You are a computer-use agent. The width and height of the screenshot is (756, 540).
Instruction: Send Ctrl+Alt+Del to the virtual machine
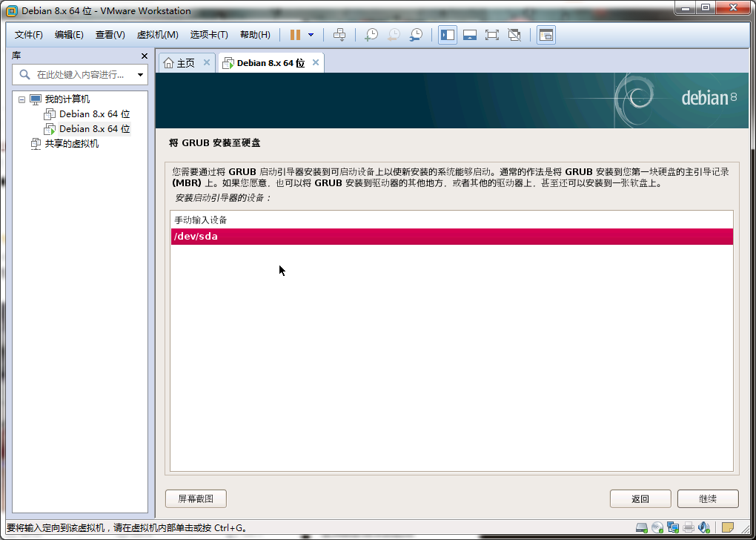(x=339, y=35)
